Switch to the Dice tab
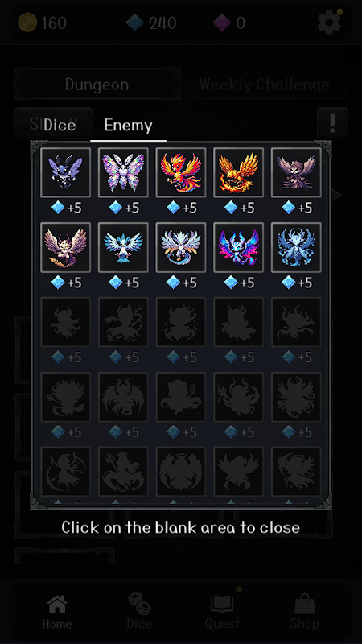 tap(60, 125)
